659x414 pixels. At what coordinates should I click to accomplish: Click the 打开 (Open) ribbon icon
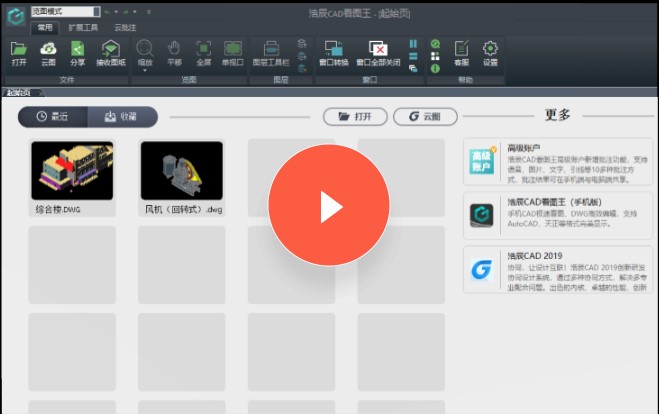coord(19,52)
